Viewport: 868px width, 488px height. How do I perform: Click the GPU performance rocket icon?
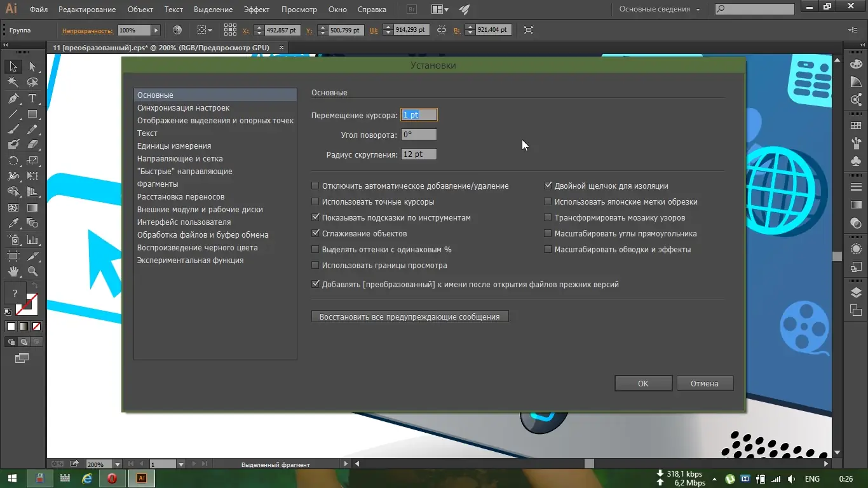coord(465,10)
